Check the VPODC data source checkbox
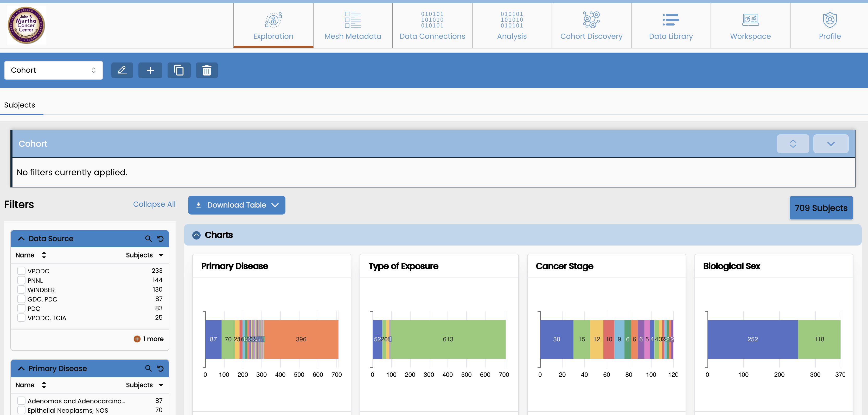 coord(21,271)
